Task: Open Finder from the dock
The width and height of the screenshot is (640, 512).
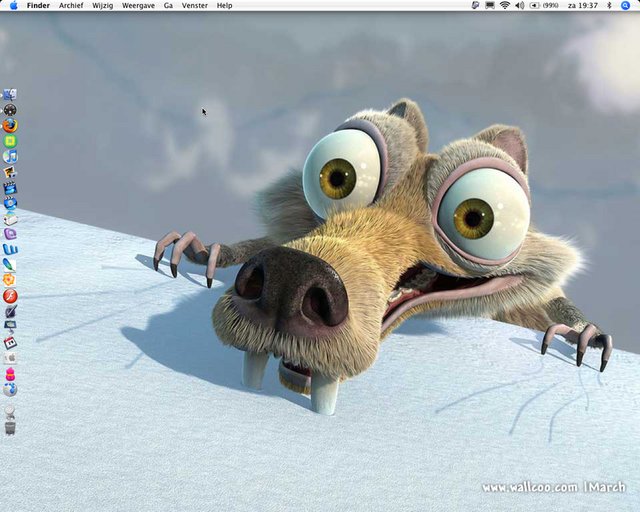Action: [10, 94]
